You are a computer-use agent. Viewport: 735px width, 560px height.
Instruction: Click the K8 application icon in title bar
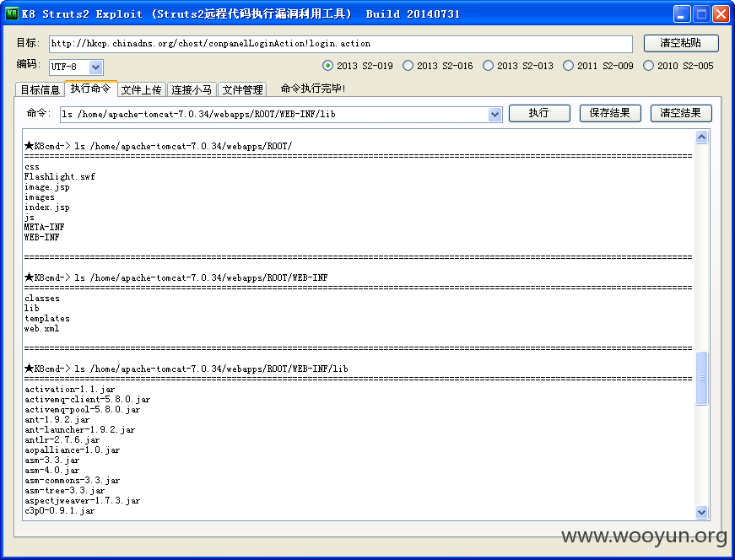point(11,13)
